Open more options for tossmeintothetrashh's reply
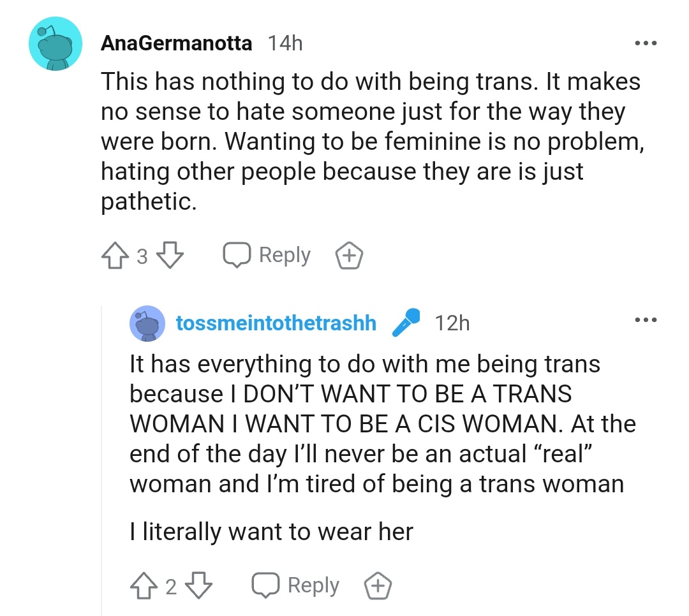 click(646, 320)
